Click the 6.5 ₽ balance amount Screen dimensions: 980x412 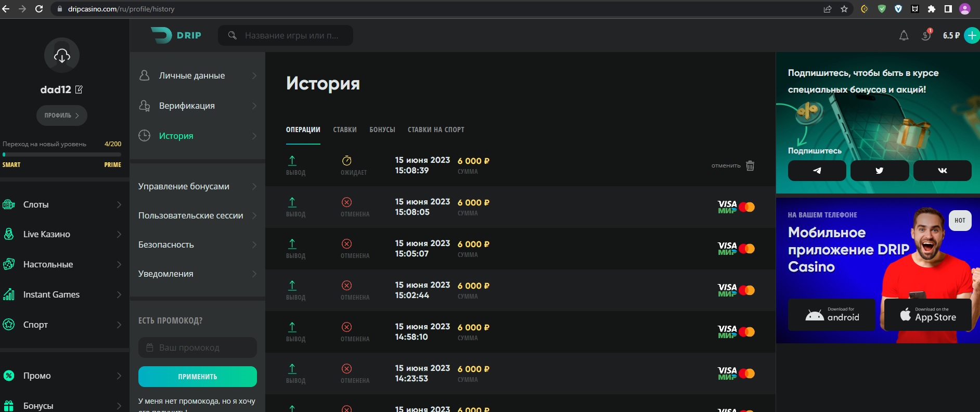point(951,35)
